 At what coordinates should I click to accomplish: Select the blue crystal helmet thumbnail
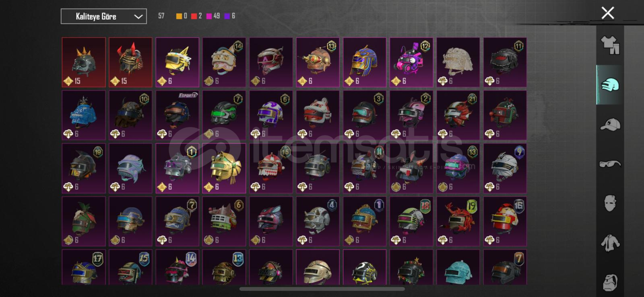click(x=84, y=115)
